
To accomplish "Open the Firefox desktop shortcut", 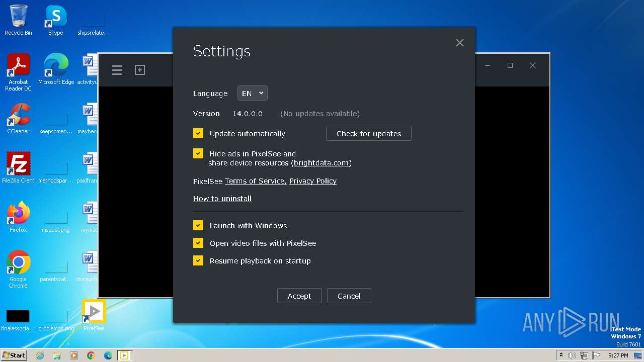I will click(18, 217).
